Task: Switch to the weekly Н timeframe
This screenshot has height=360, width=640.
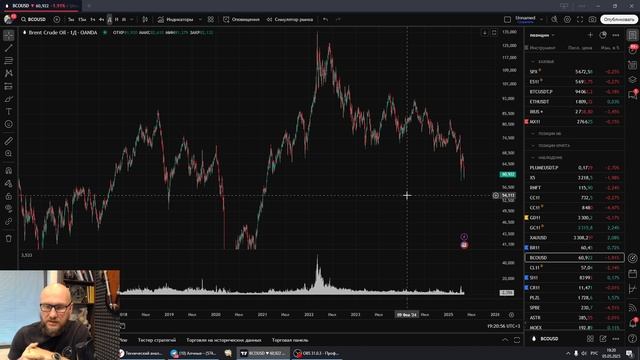Action: pos(117,19)
